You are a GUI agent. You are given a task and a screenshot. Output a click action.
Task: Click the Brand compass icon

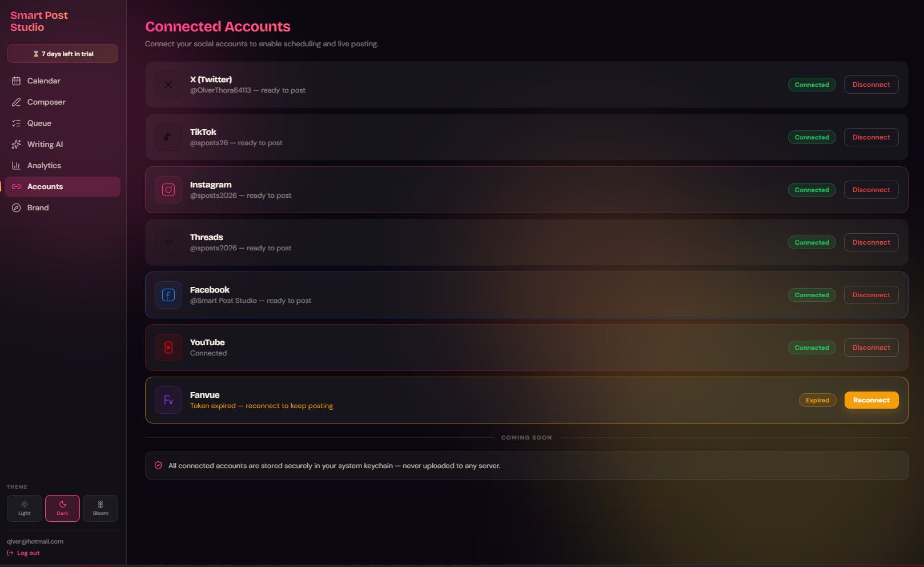coord(16,207)
